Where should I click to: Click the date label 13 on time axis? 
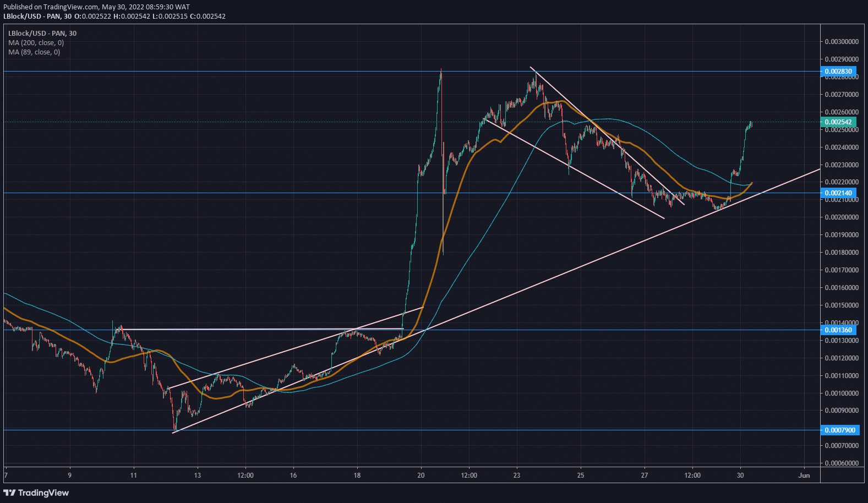(x=198, y=475)
